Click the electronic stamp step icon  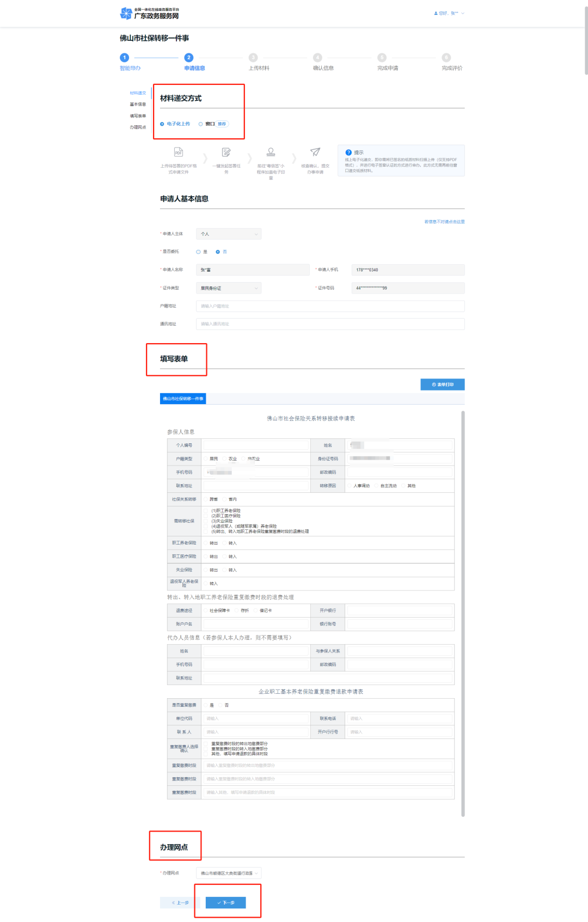point(271,152)
